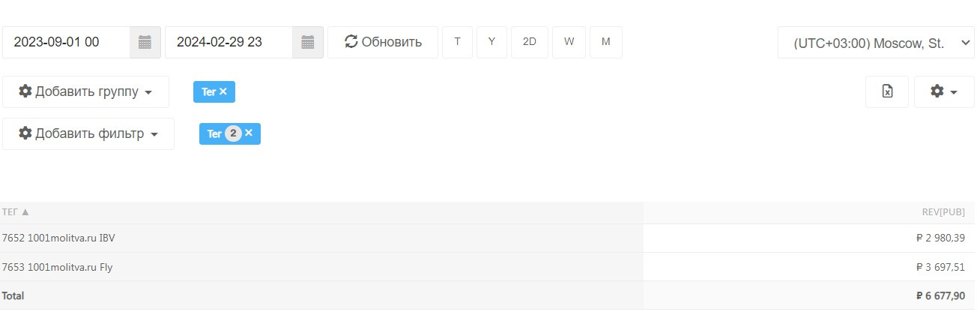This screenshot has height=315, width=980.
Task: Sort by the REV[PUB] column header
Action: pyautogui.click(x=943, y=212)
